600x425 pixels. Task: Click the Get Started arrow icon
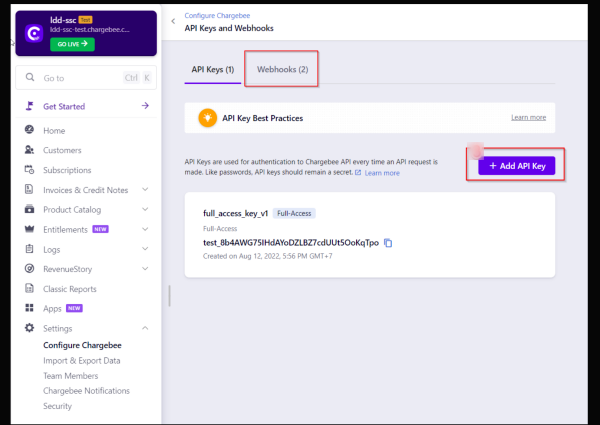pyautogui.click(x=145, y=106)
